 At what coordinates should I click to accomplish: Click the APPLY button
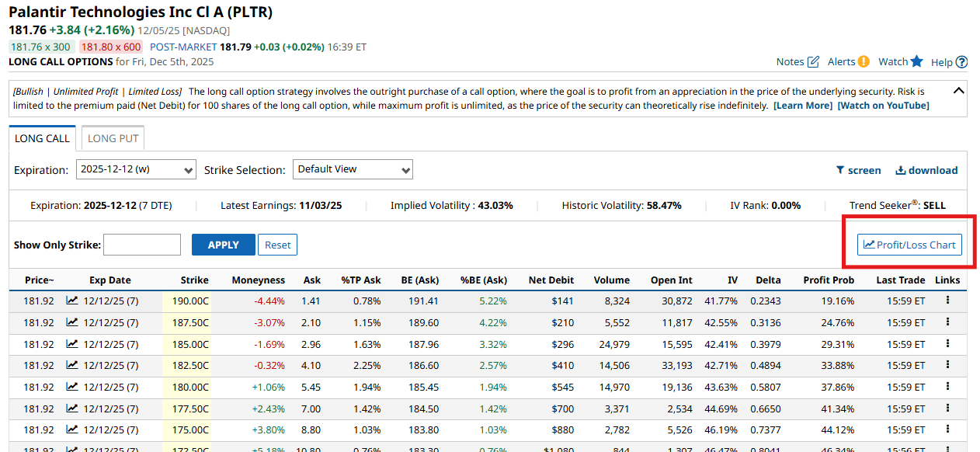(x=223, y=244)
